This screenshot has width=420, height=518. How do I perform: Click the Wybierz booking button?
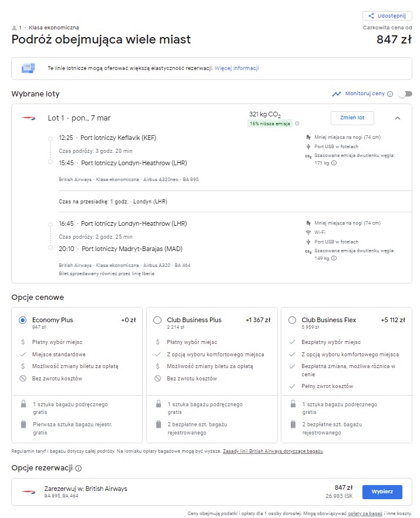point(382,492)
